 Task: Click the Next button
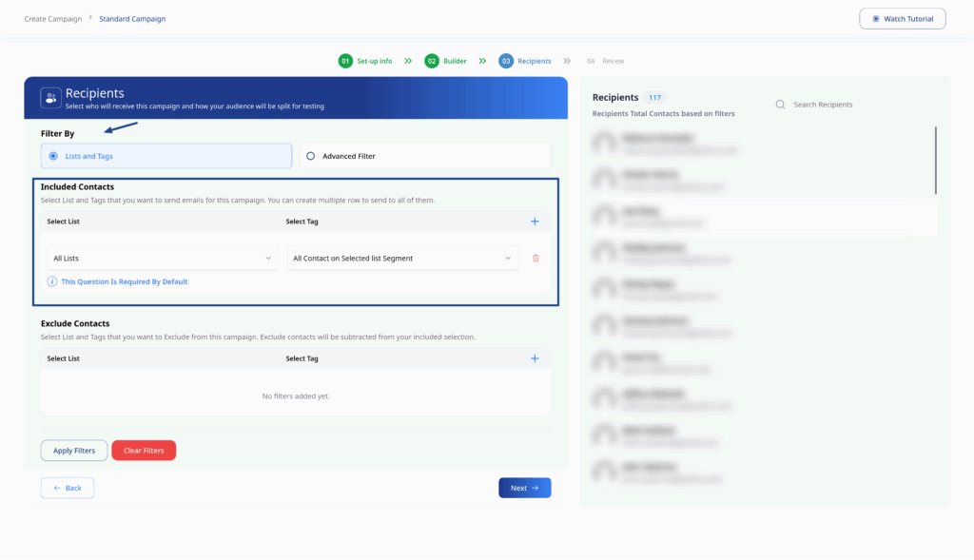[x=524, y=488]
